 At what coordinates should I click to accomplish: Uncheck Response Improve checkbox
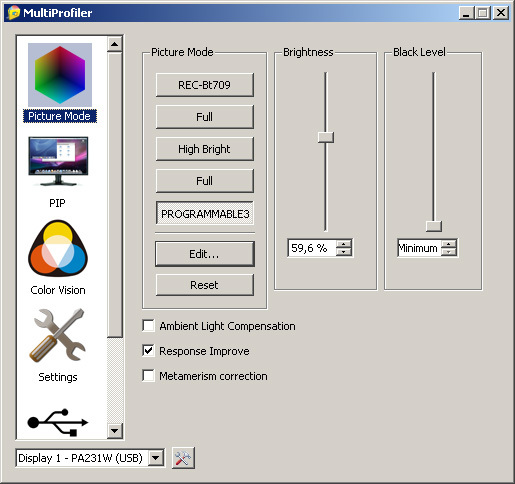pyautogui.click(x=148, y=351)
